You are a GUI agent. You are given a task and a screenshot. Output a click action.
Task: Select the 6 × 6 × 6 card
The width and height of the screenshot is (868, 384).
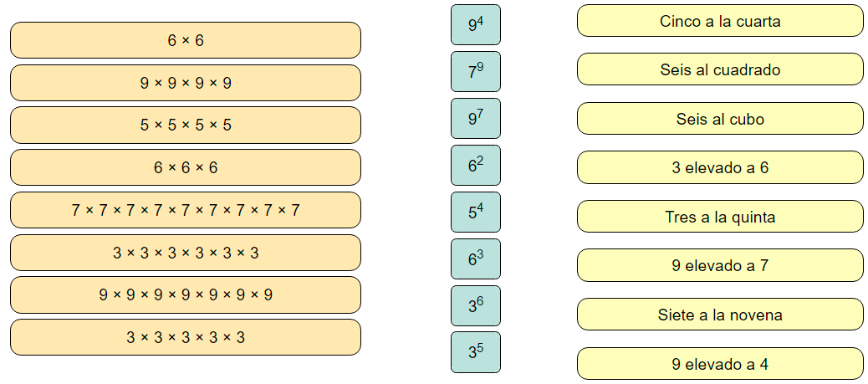pos(185,167)
